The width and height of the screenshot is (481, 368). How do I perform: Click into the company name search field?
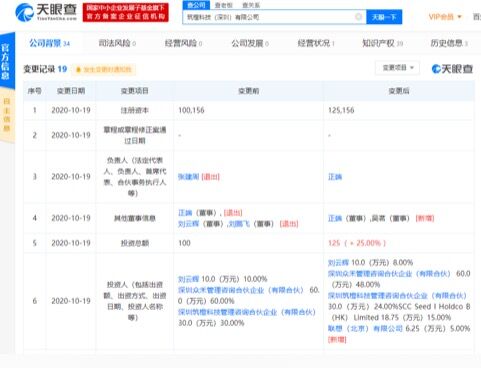click(x=269, y=17)
